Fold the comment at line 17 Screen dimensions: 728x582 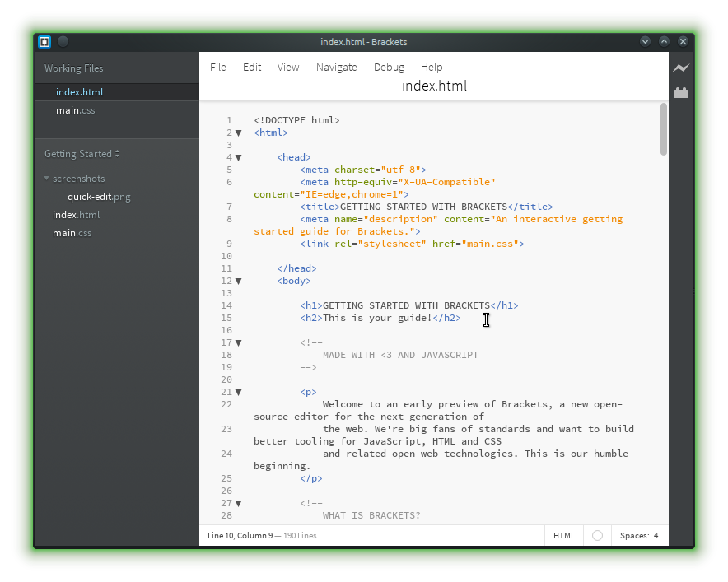point(239,343)
